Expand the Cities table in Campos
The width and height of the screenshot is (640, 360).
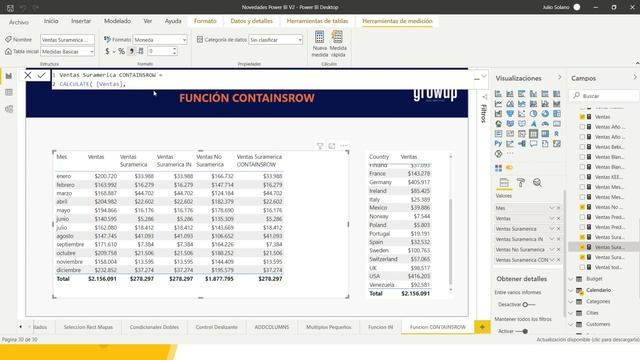(x=571, y=313)
